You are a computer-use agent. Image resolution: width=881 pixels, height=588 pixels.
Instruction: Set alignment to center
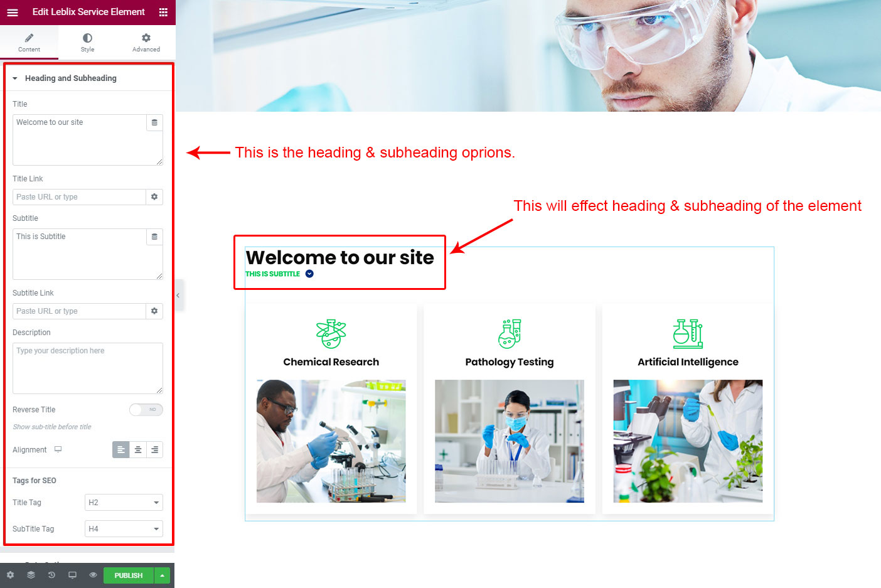click(138, 450)
